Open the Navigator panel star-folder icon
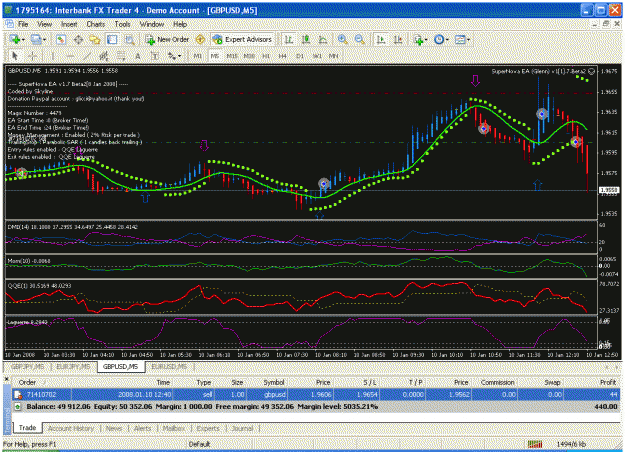This screenshot has height=452, width=625. click(x=95, y=39)
